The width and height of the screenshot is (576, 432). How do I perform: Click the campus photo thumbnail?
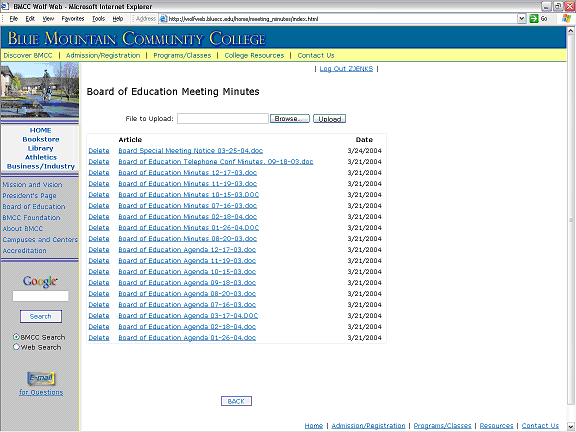(x=40, y=90)
